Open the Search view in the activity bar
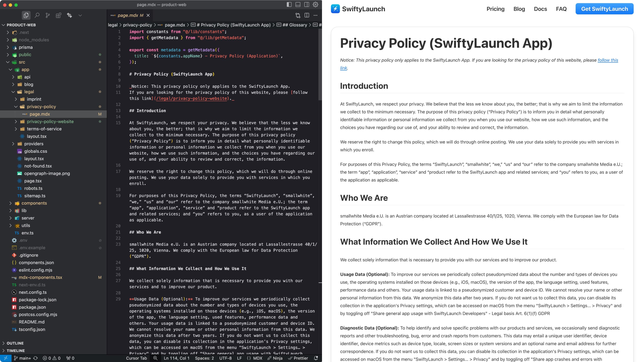 [37, 15]
